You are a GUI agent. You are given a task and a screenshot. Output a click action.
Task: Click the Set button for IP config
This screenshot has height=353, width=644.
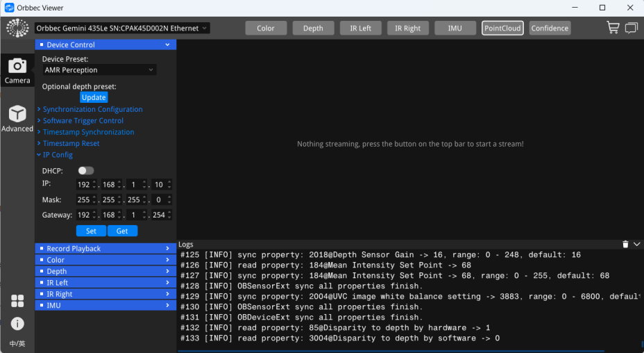[x=91, y=231]
